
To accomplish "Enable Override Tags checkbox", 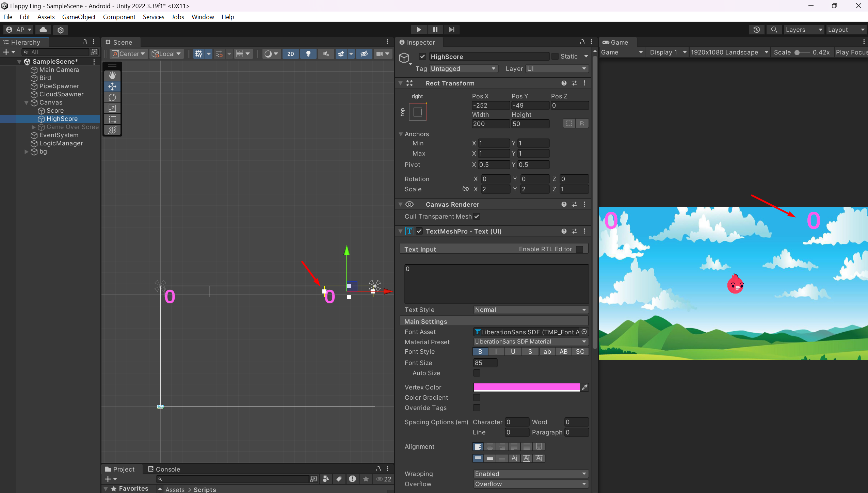I will coord(477,408).
